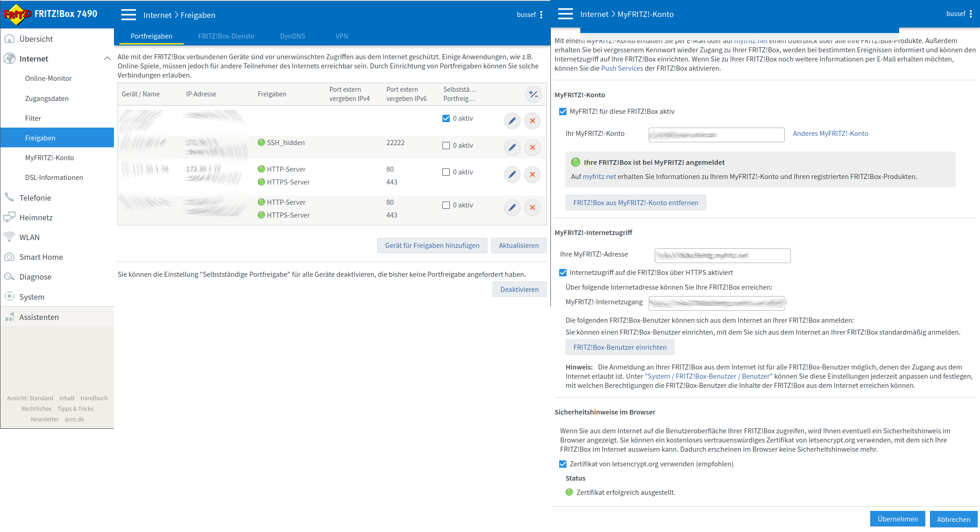The image size is (980, 532).
Task: Uncheck the first row's Selbstständige Portfreigabe checkbox
Action: pos(446,118)
